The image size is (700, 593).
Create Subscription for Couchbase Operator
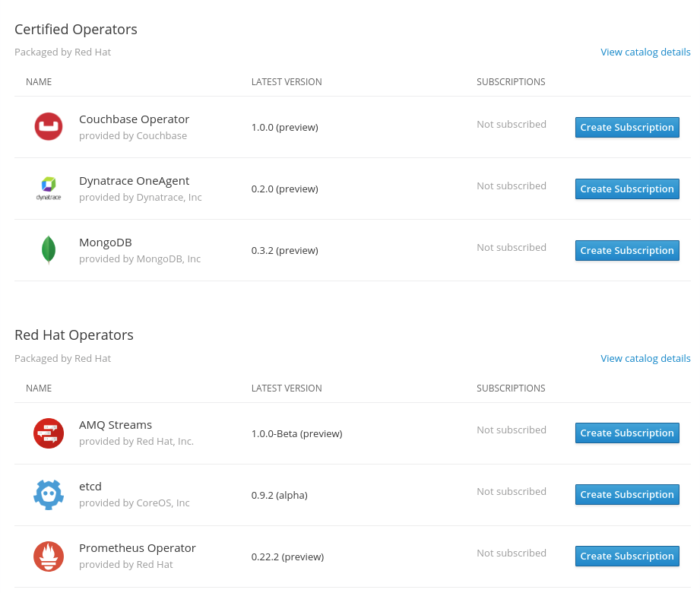pyautogui.click(x=626, y=128)
